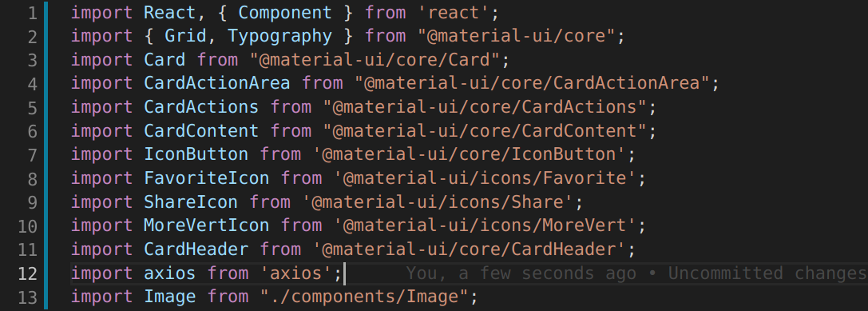Image resolution: width=868 pixels, height=311 pixels.
Task: Click 'MoreVertIcon' identifier on line 10
Action: pos(207,225)
